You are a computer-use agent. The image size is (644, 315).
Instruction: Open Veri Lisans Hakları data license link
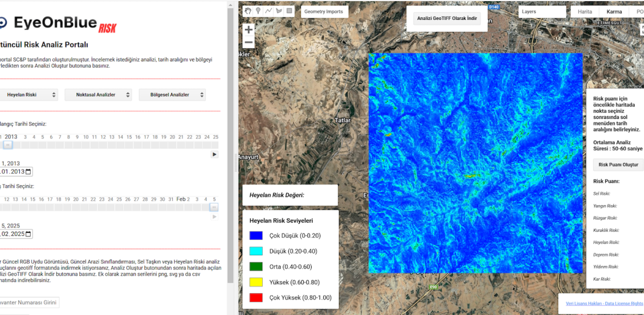coord(604,304)
